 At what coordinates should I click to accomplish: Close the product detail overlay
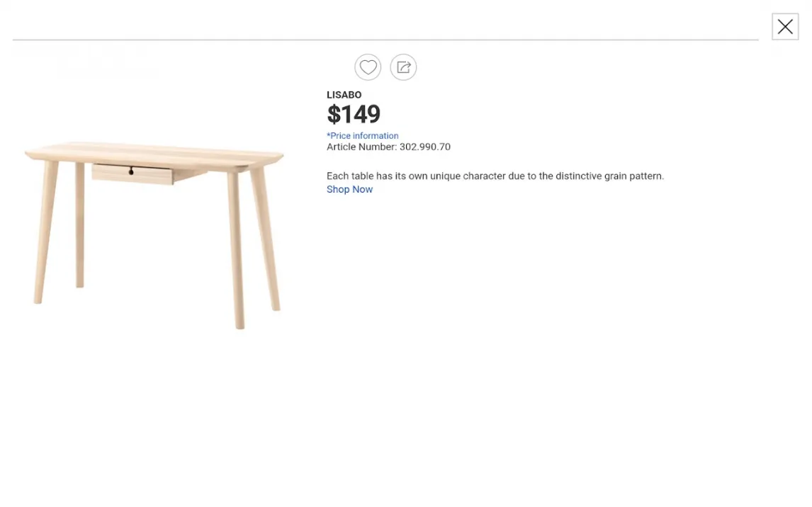tap(784, 27)
